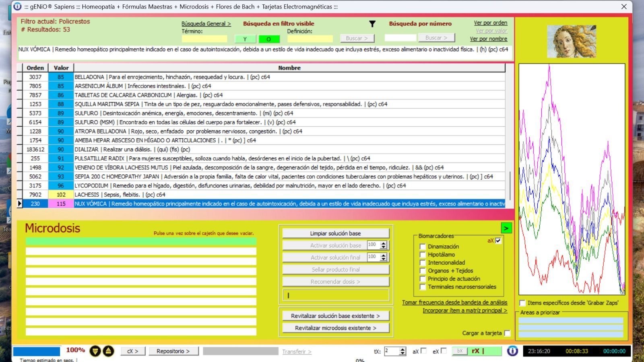Click the Término search input field
644x362 pixels.
pos(204,39)
